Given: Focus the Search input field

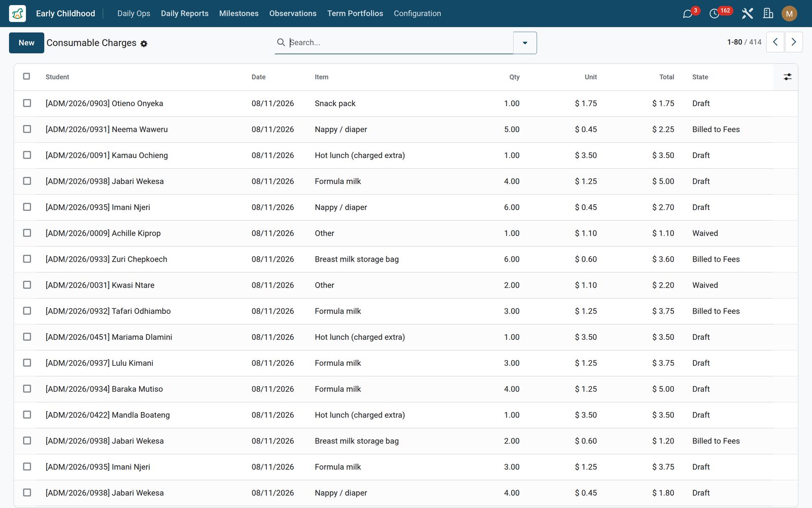Looking at the screenshot, I should [400, 43].
